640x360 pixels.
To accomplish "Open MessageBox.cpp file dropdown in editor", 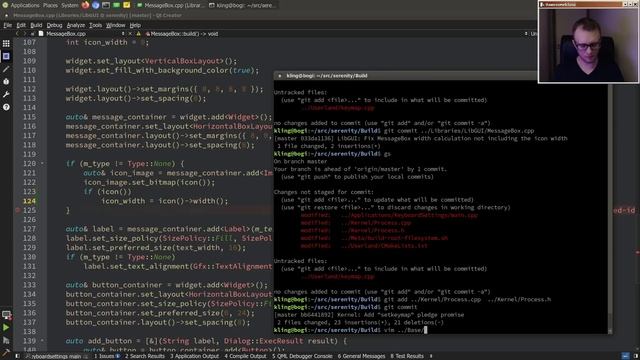I will [82, 34].
